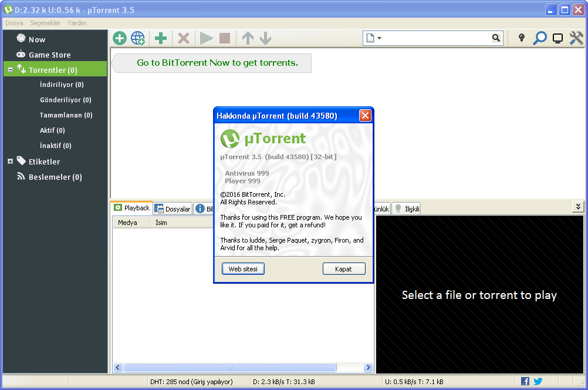Select Gönderiliyor (0) filter
Viewport: 588px width, 390px height.
(66, 100)
